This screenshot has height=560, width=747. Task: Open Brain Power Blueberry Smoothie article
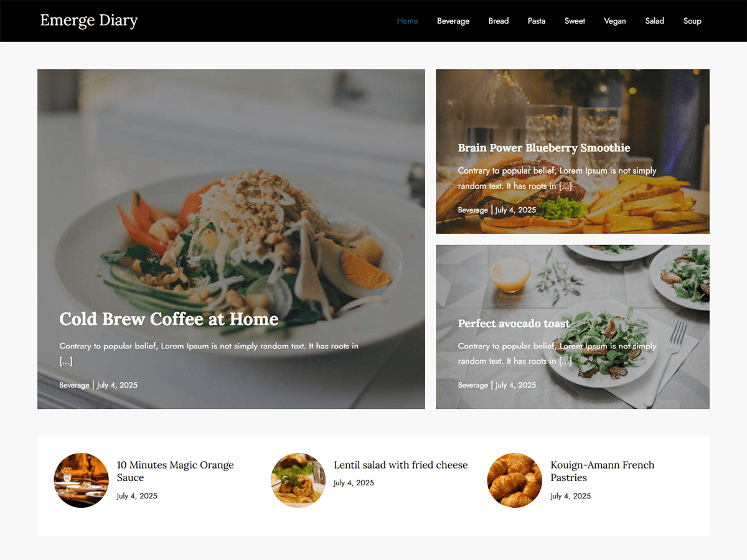[x=544, y=147]
